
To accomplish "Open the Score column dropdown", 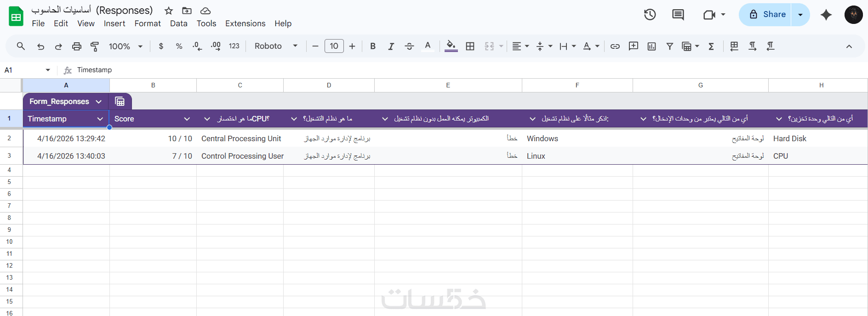I will 187,119.
